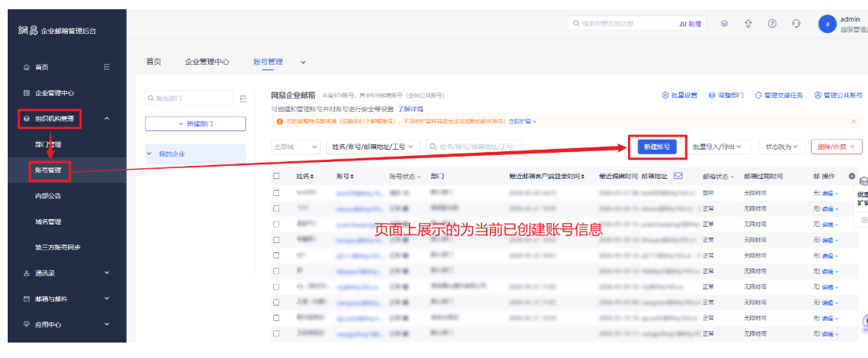Screen dimensions: 868x358
Task: Click the 企业管理中心 icon in the sidebar
Action: (x=26, y=93)
